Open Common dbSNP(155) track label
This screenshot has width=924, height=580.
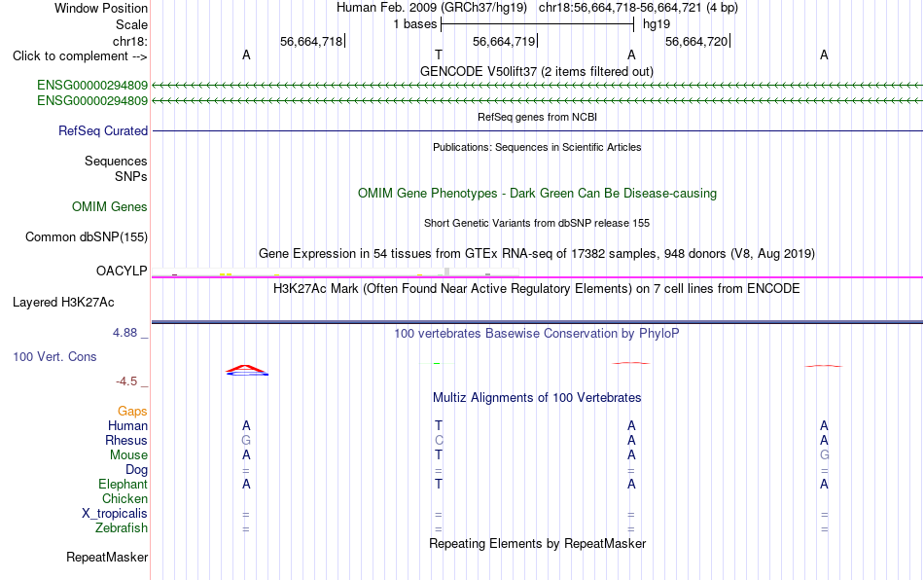86,236
